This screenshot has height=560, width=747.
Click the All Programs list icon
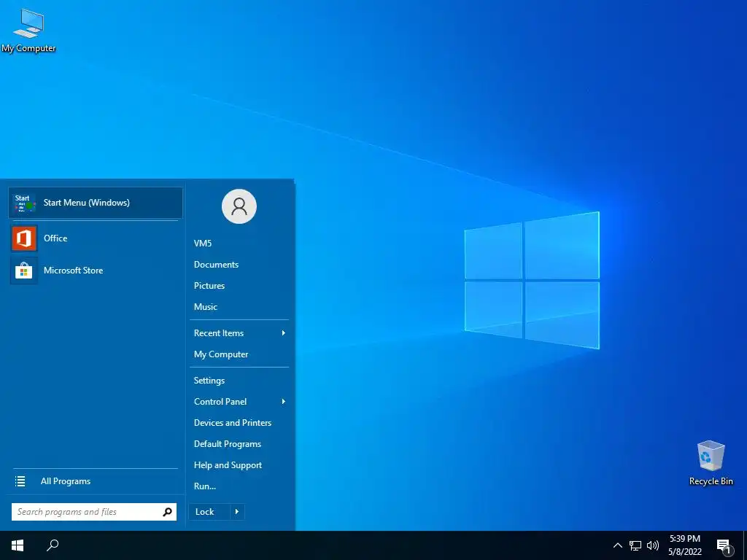(20, 481)
